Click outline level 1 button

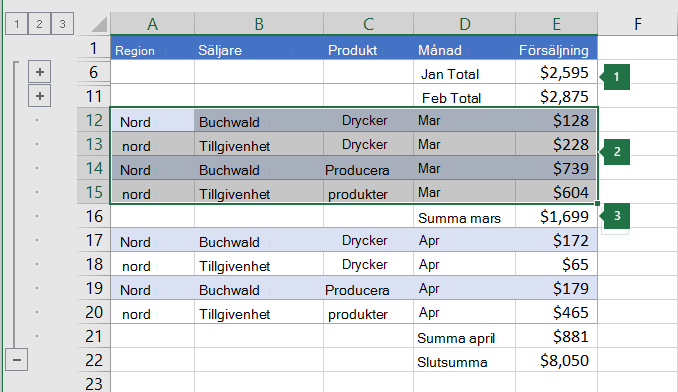point(16,24)
